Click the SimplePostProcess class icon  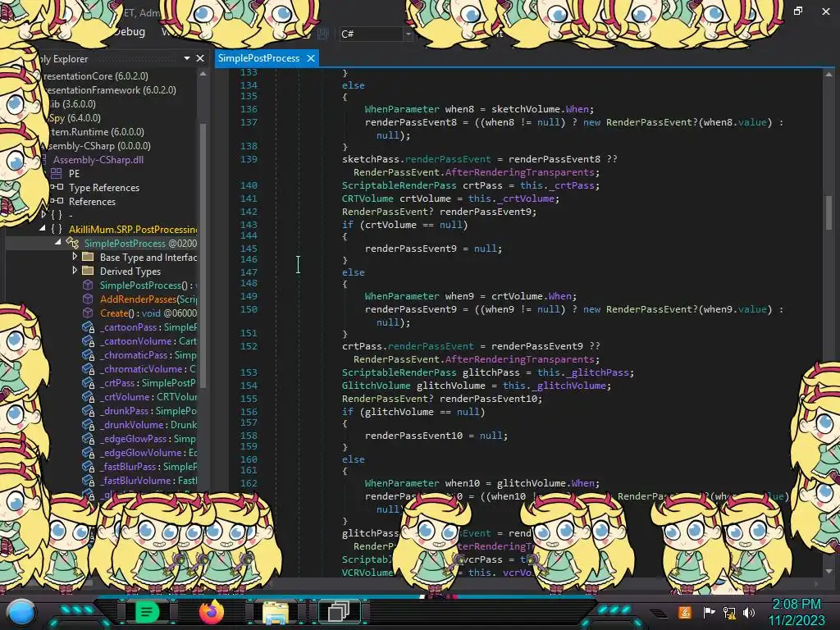click(x=72, y=243)
